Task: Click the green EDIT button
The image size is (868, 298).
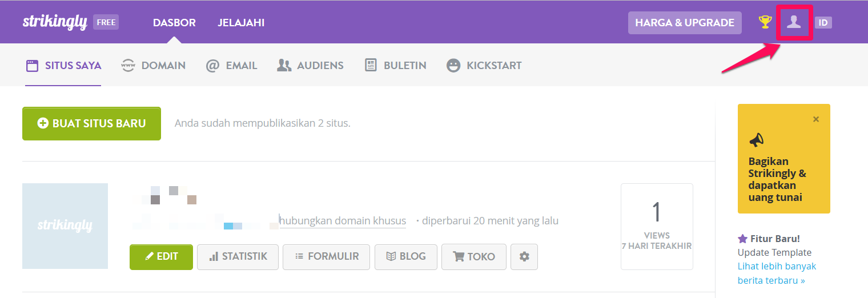Action: (x=161, y=257)
